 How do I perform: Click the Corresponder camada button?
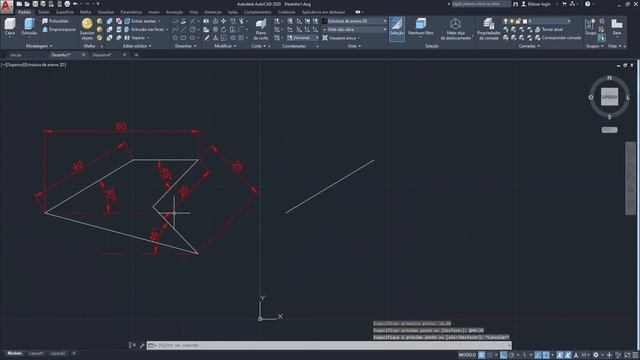(558, 38)
